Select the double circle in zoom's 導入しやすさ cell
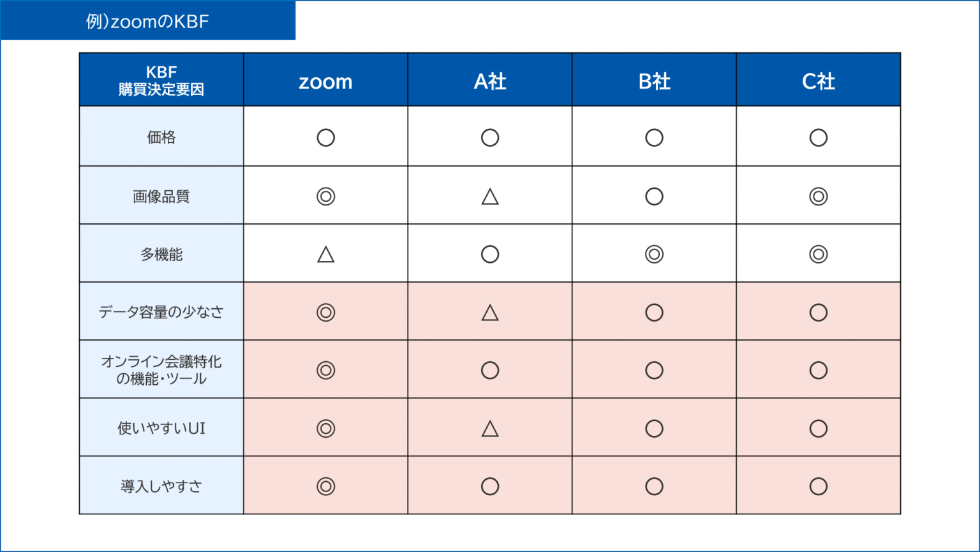Image resolution: width=980 pixels, height=552 pixels. coord(325,486)
